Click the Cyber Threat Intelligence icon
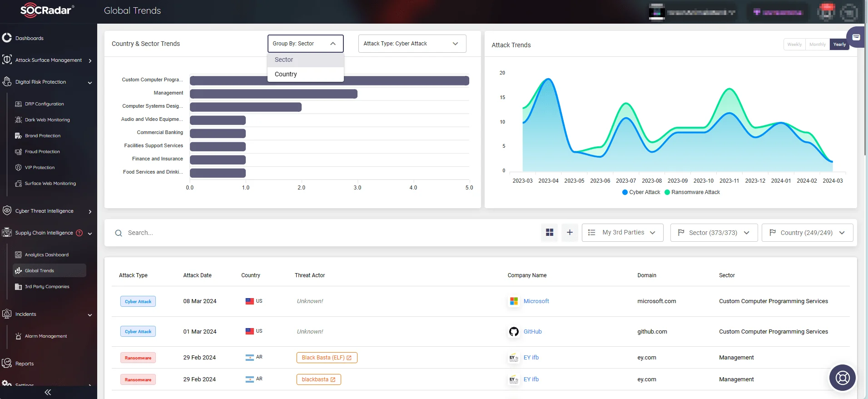This screenshot has width=868, height=399. click(7, 210)
